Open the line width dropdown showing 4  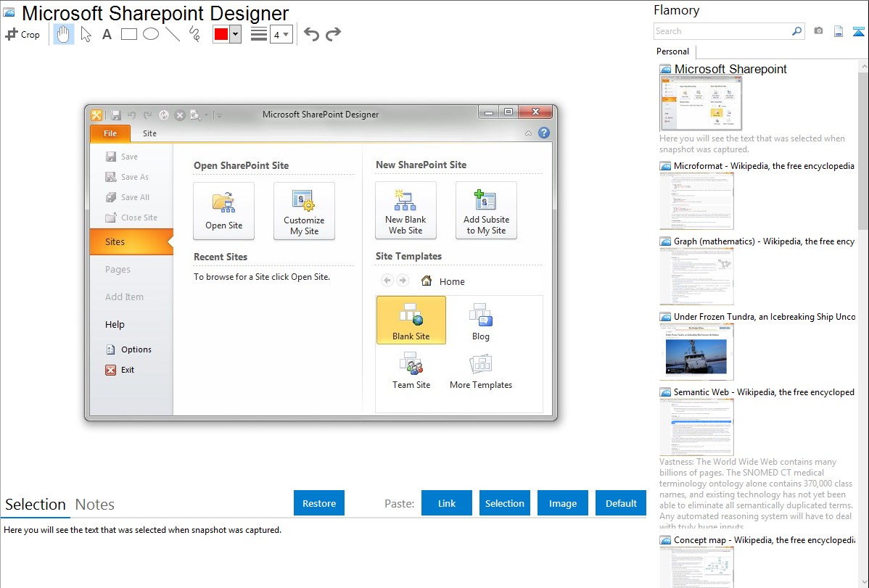(281, 34)
